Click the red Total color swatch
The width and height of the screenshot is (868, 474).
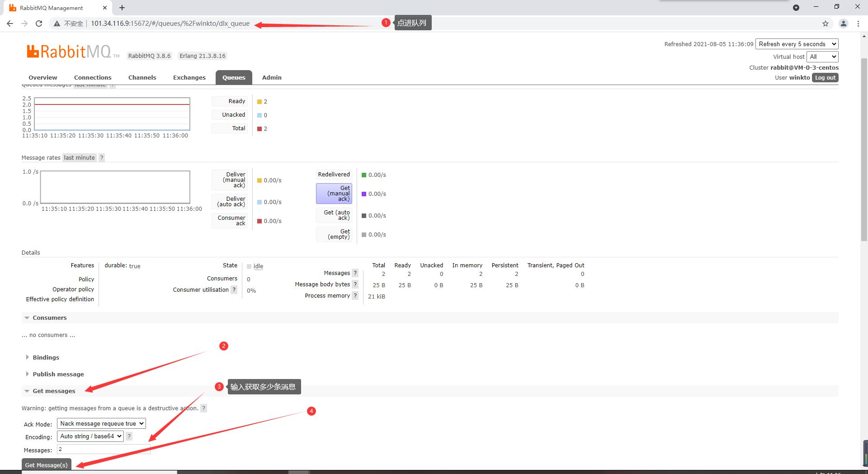[259, 129]
